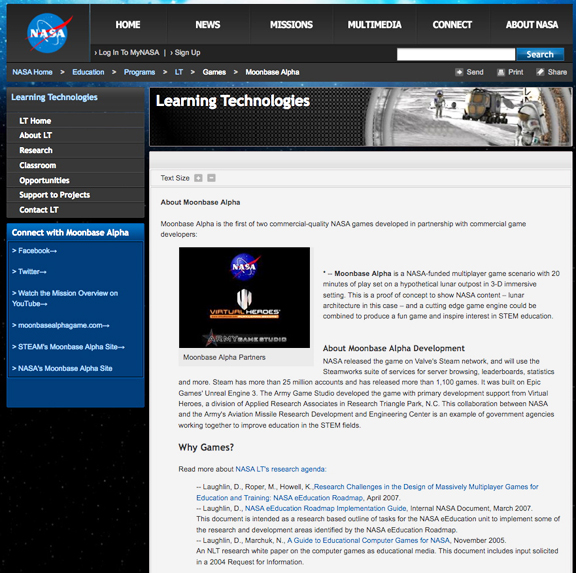
Task: Open the MULTIMEDIA menu
Action: tap(375, 25)
